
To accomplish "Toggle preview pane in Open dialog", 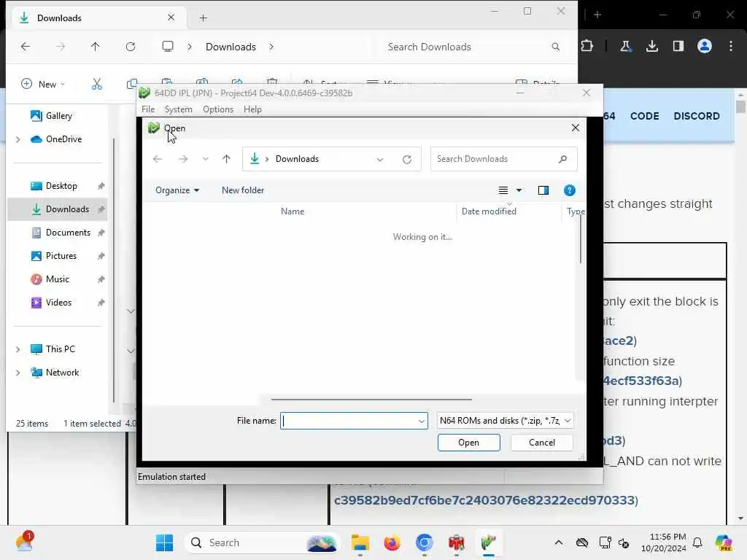I will [x=543, y=190].
